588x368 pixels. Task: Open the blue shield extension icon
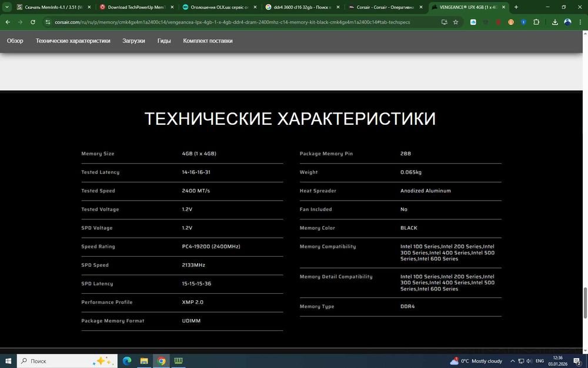(x=523, y=22)
